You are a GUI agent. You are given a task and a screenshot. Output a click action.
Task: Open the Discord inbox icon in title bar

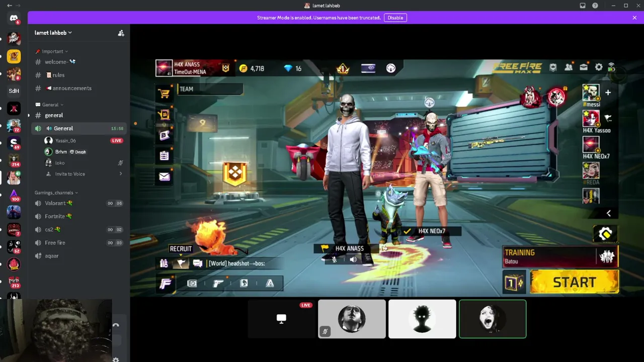[x=583, y=6]
